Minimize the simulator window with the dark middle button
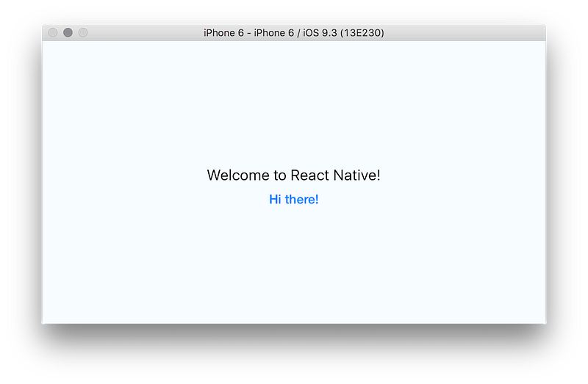 68,32
